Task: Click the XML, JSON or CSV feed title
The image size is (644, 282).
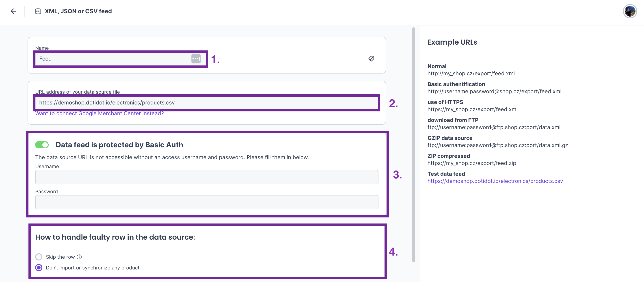Action: tap(78, 11)
